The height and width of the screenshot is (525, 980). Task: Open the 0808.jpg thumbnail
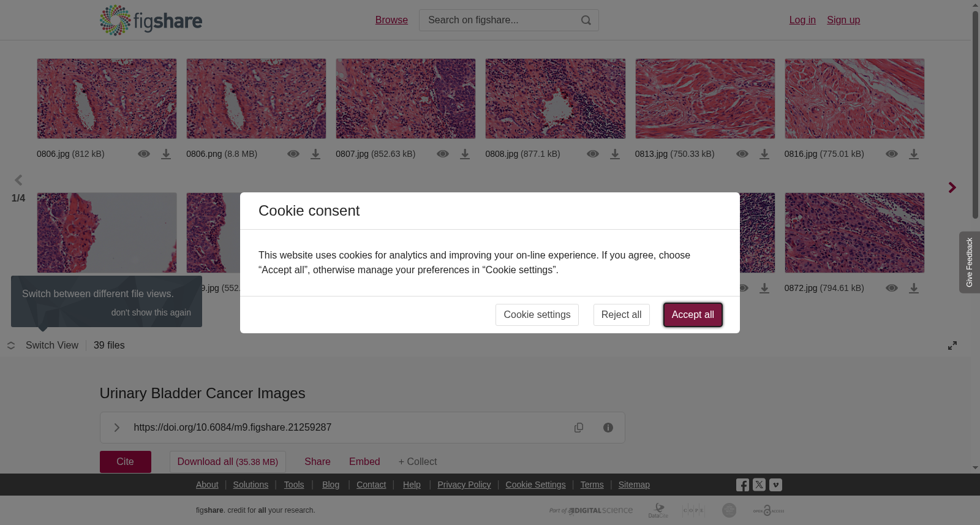click(556, 99)
